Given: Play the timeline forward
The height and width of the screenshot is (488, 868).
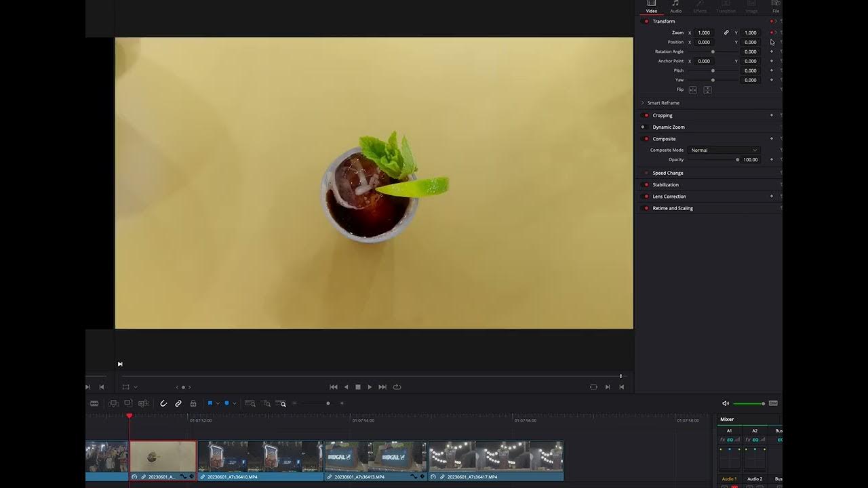Looking at the screenshot, I should [x=370, y=387].
